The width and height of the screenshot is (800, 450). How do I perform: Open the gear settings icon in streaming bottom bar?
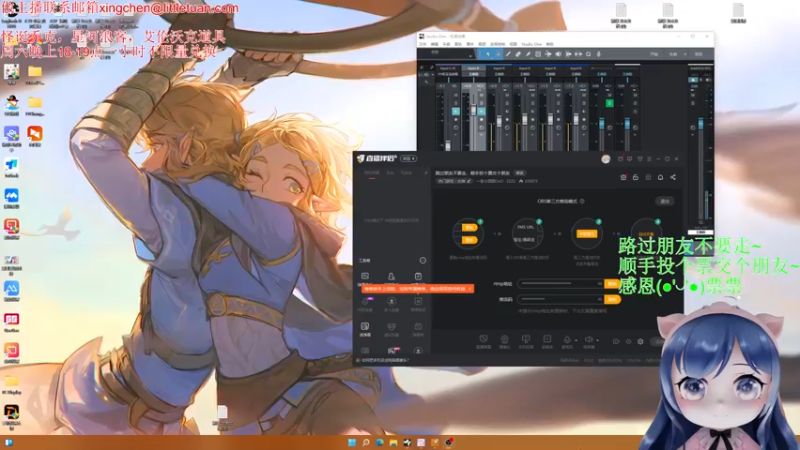pyautogui.click(x=640, y=341)
